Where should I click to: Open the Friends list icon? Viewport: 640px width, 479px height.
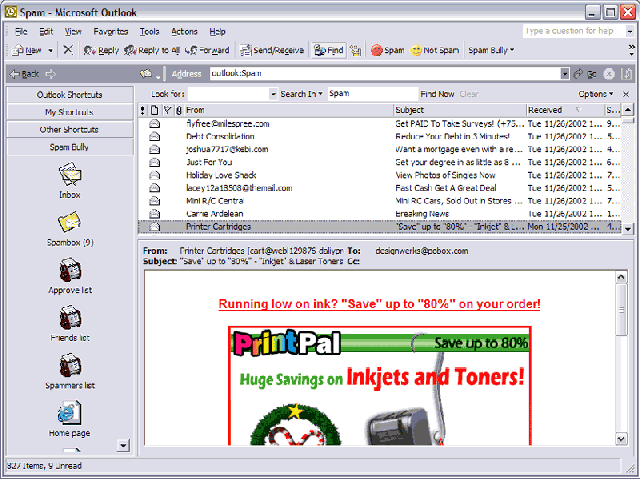pos(70,317)
